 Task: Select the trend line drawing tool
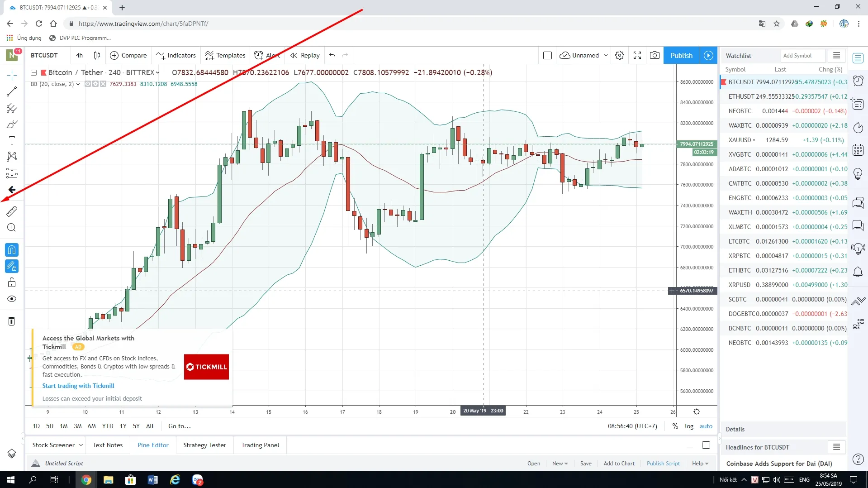[12, 92]
